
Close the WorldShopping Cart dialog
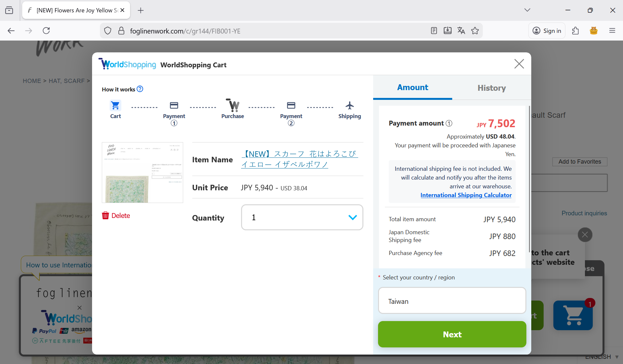click(x=519, y=64)
